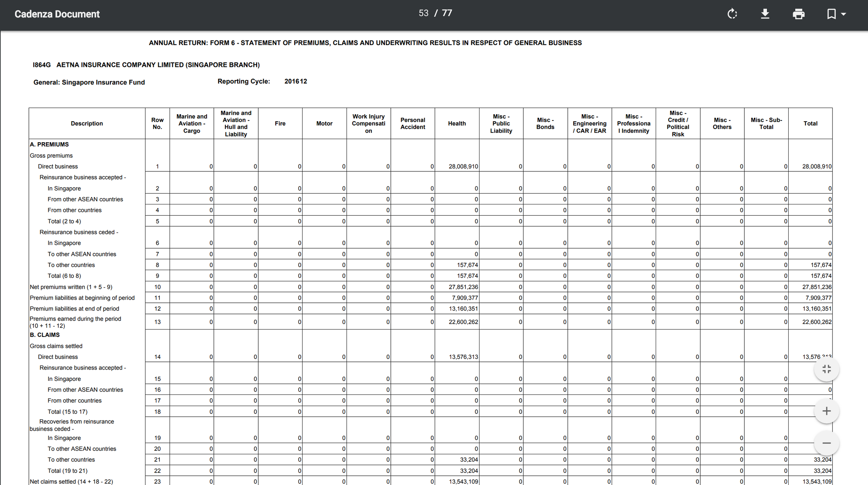The image size is (868, 485).
Task: Open the bookmark options dropdown arrow
Action: (843, 14)
